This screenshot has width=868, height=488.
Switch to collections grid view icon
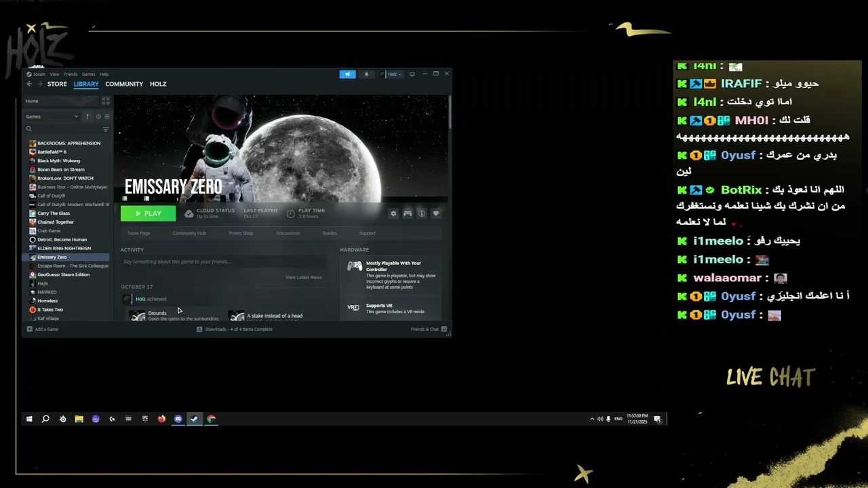coord(105,101)
